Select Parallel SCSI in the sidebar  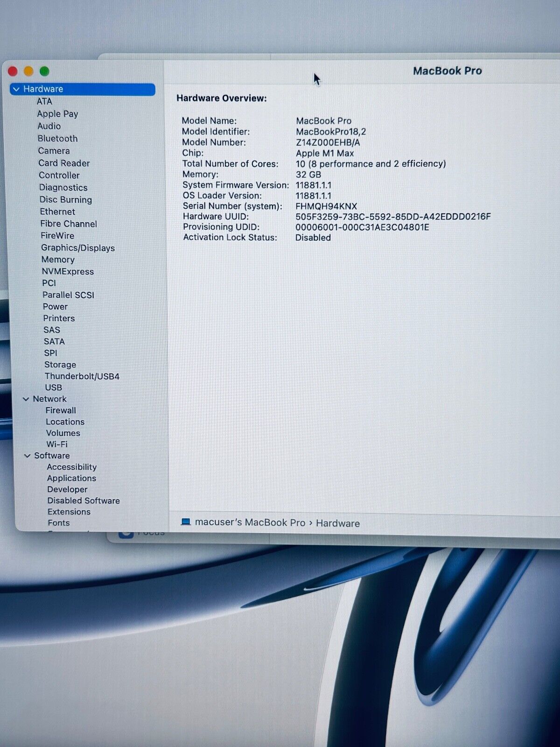click(x=68, y=295)
